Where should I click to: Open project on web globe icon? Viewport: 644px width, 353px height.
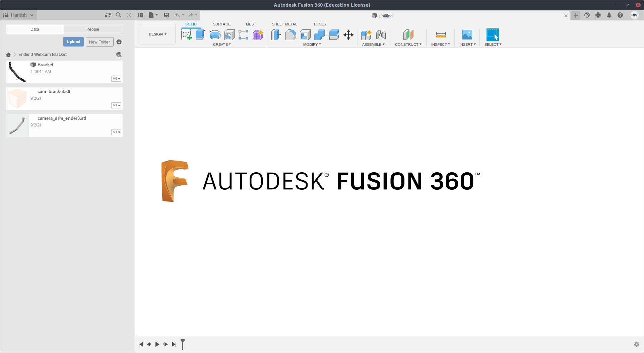coord(119,55)
